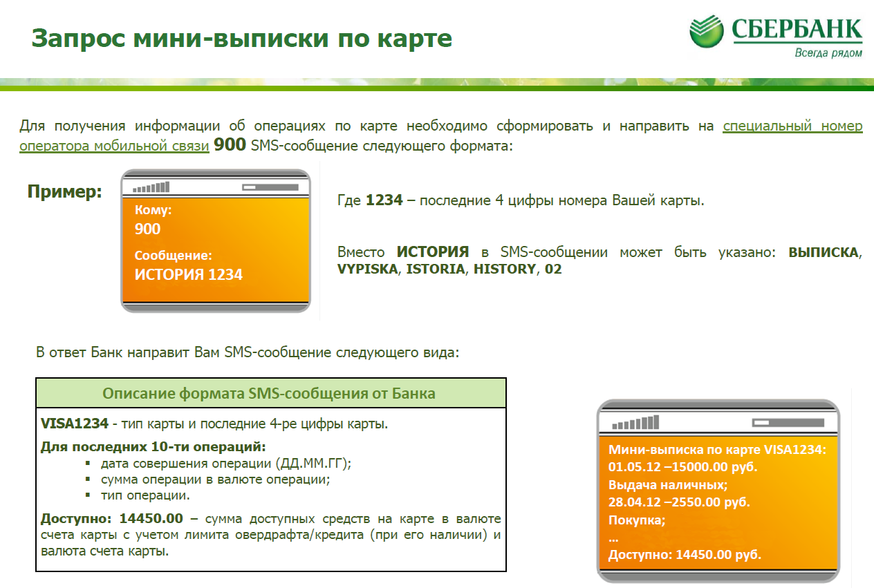Click the bold keyword 'ВЫПИСКА'

pos(823,252)
